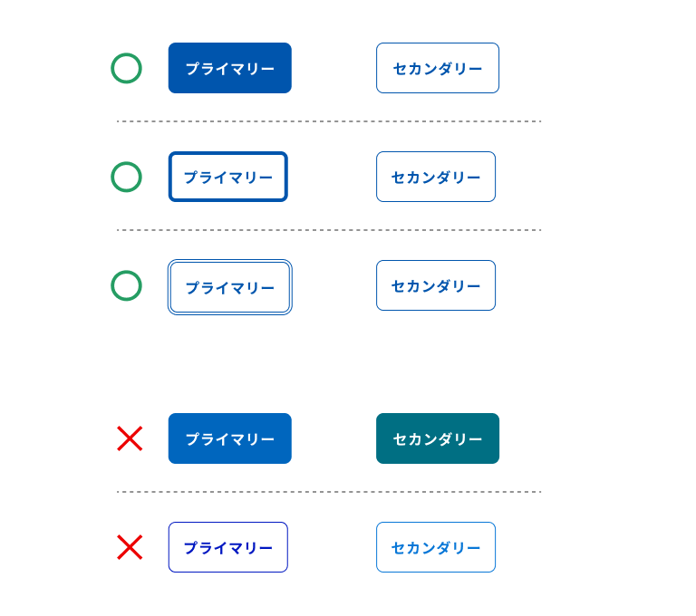Screen dimensions: 696x616
Task: Click dotted divider above the double-bordered プライマリー row
Action: 329,230
